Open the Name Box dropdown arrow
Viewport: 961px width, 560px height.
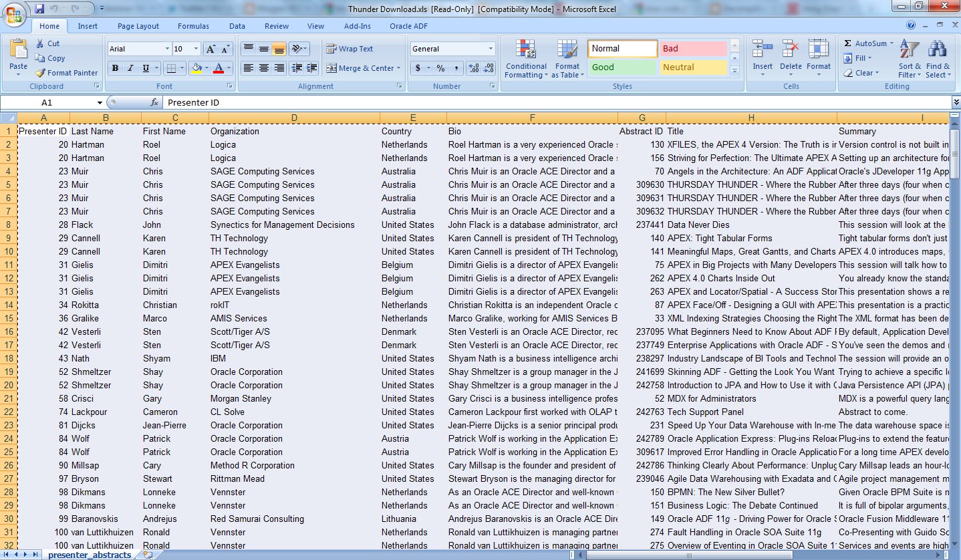[100, 103]
